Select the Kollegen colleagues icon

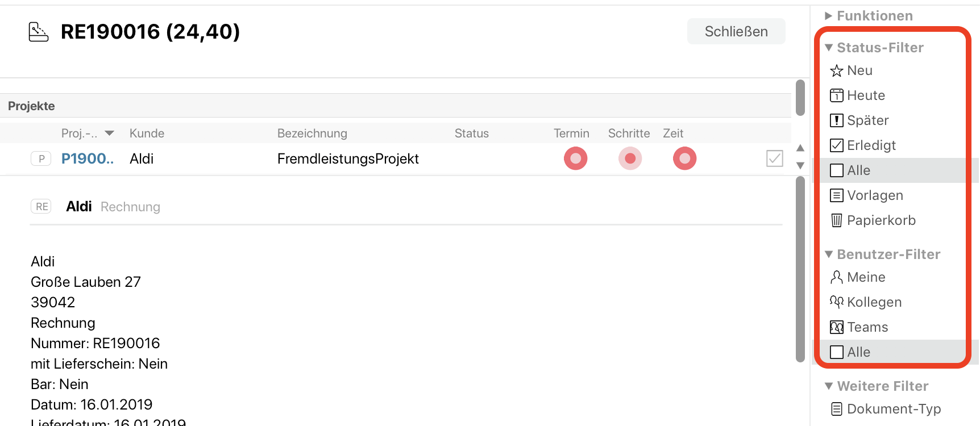836,302
